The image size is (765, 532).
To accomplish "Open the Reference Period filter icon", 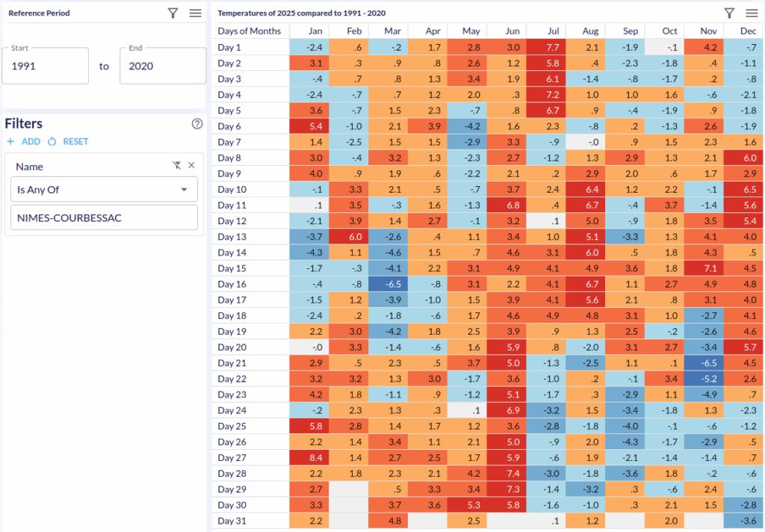I will point(173,13).
